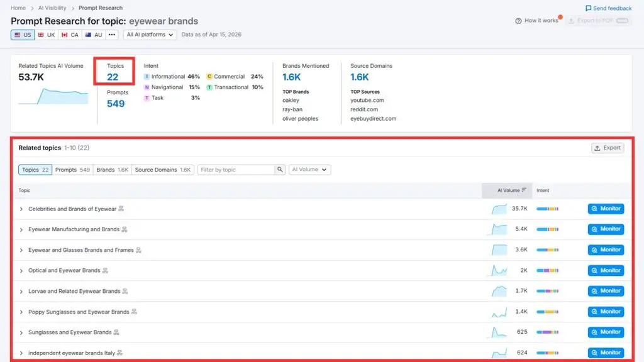Open the AI Visibility breadcrumb link
The width and height of the screenshot is (644, 362).
click(52, 8)
